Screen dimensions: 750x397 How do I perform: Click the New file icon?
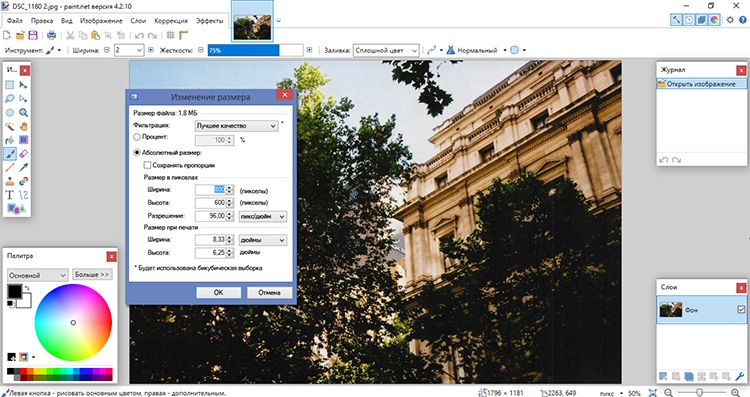tap(7, 35)
